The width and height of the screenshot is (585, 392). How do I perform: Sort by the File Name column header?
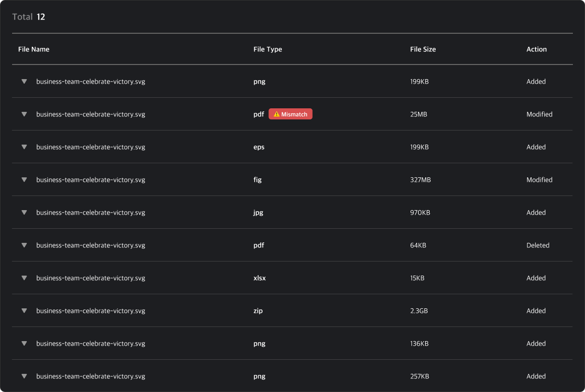(33, 49)
